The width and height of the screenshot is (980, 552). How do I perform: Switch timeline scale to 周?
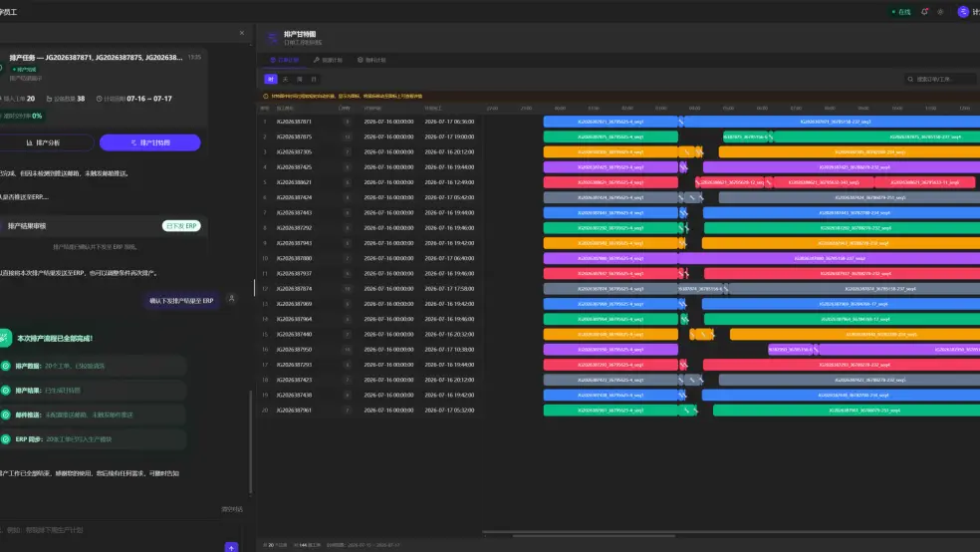tap(300, 79)
